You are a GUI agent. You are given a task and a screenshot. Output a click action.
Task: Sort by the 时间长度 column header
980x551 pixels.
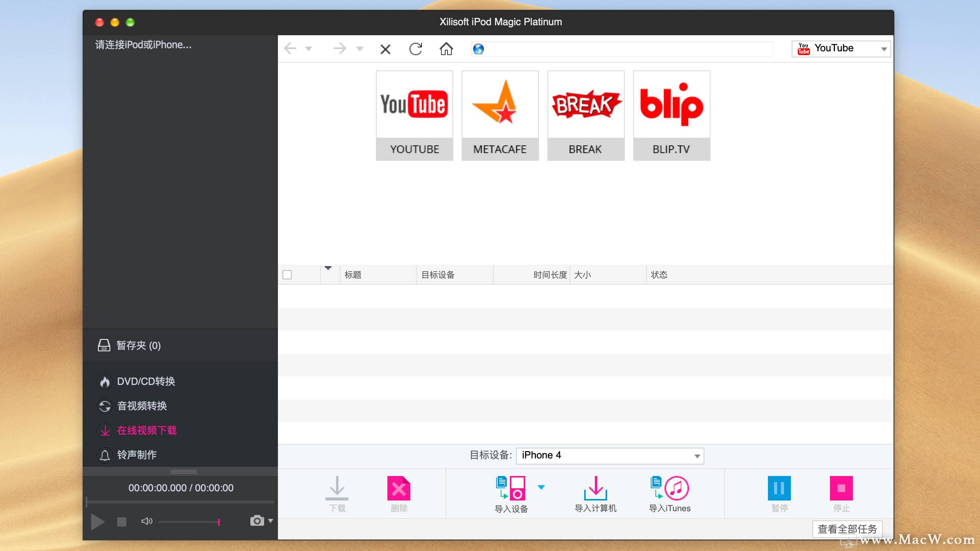pyautogui.click(x=531, y=275)
